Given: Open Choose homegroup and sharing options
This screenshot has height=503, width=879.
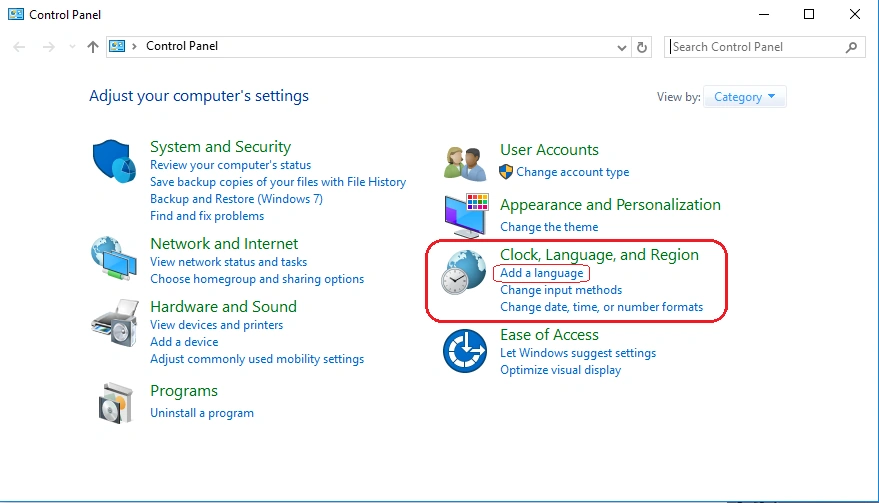Looking at the screenshot, I should click(x=257, y=279).
